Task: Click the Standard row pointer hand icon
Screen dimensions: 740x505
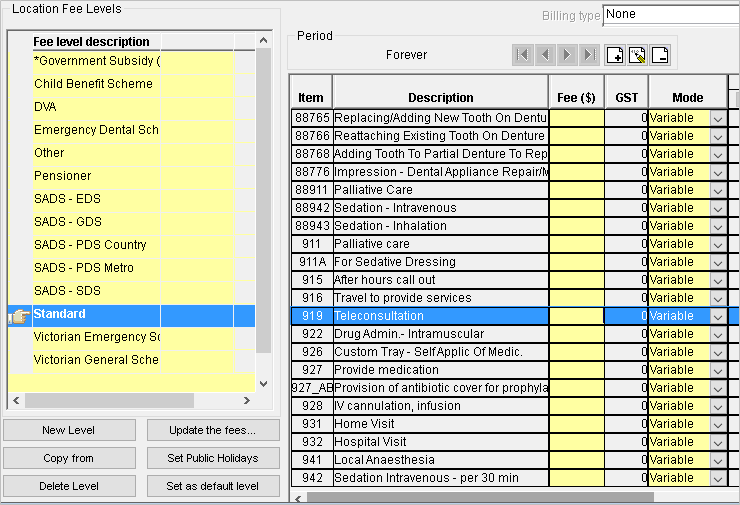Action: [x=19, y=316]
